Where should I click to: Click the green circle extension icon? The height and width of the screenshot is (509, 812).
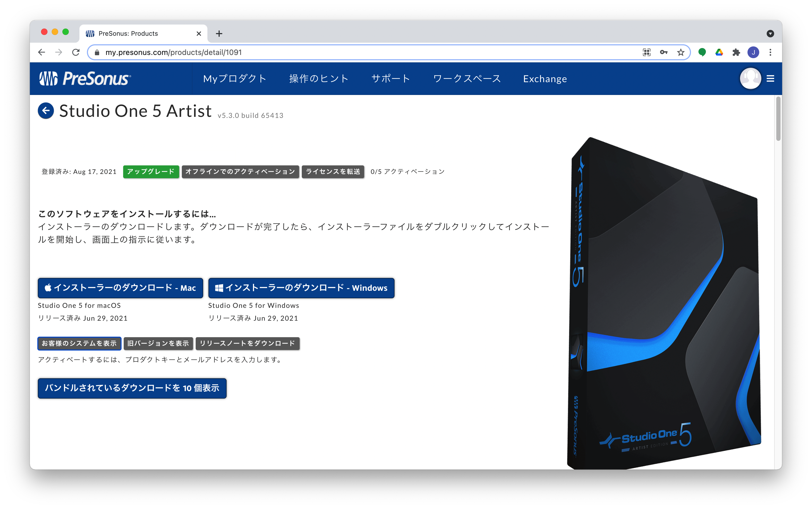coord(702,52)
